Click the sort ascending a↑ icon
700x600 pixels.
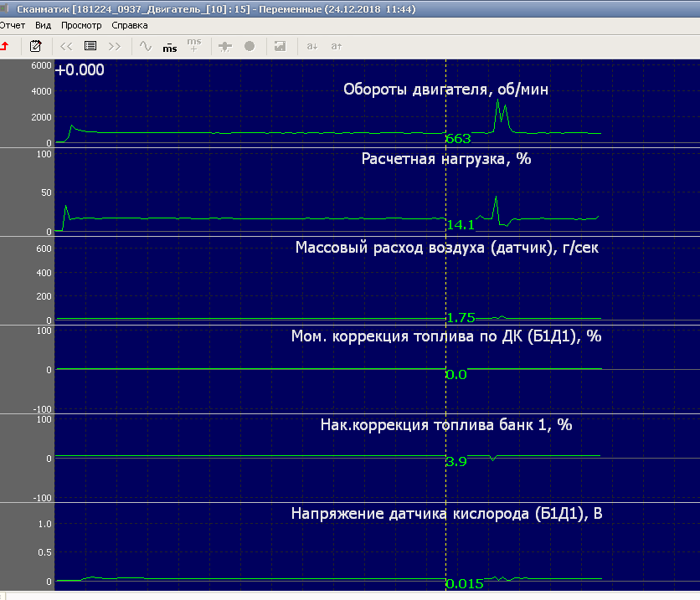tap(337, 45)
